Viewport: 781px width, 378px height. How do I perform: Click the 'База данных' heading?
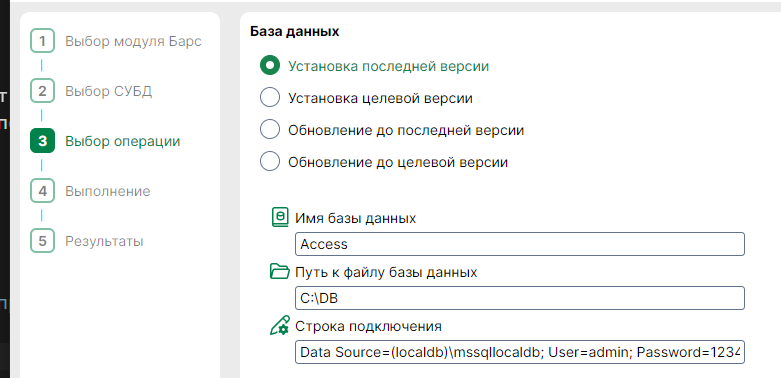tap(294, 31)
